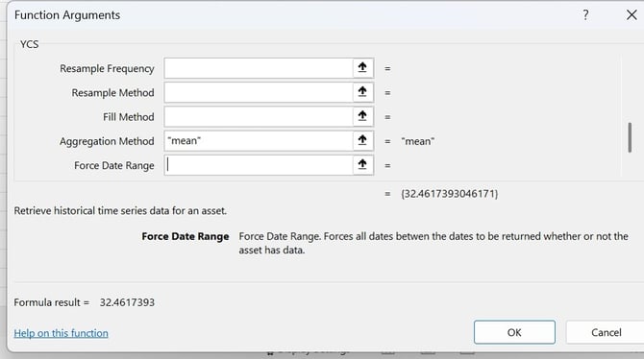Image resolution: width=644 pixels, height=359 pixels.
Task: Click the Aggregation Method field containing "mean"
Action: pos(259,140)
